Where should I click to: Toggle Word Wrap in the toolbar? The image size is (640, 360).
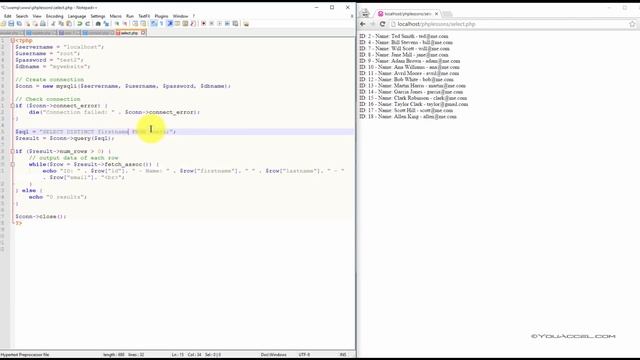pos(153,24)
